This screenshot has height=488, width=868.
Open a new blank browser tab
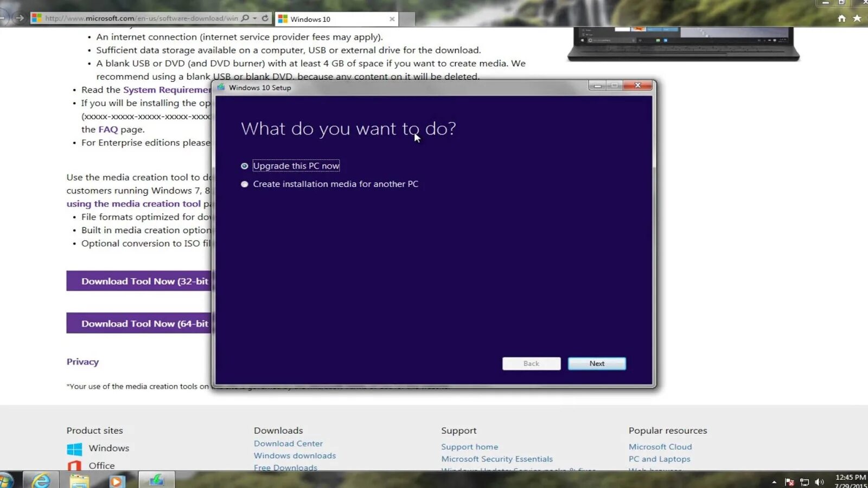point(407,19)
